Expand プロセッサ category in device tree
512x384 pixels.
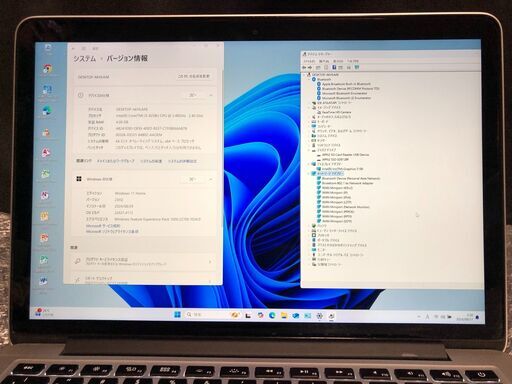click(x=309, y=235)
